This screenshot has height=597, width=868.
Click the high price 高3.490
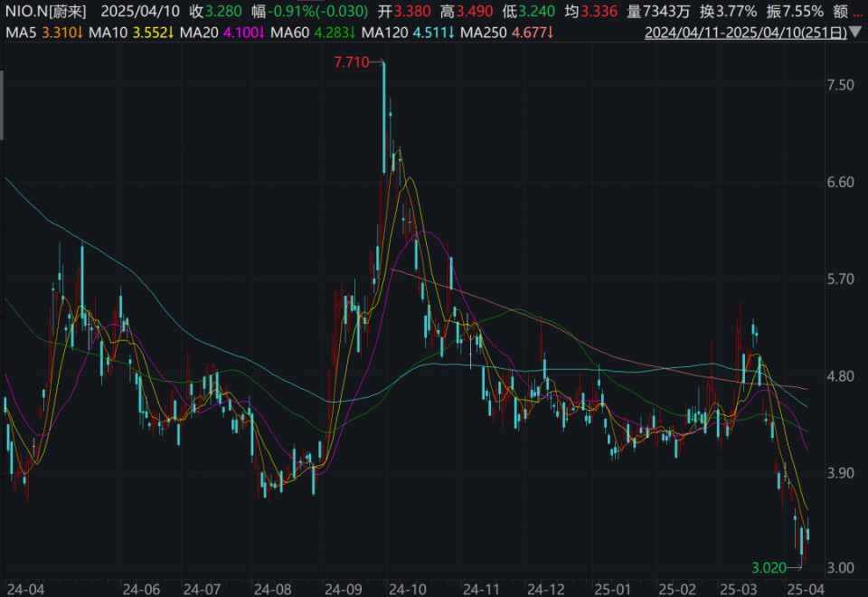point(467,11)
